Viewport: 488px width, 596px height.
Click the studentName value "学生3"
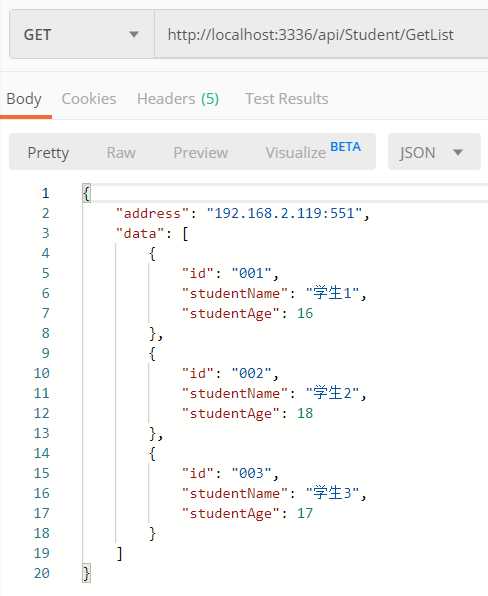pos(332,493)
